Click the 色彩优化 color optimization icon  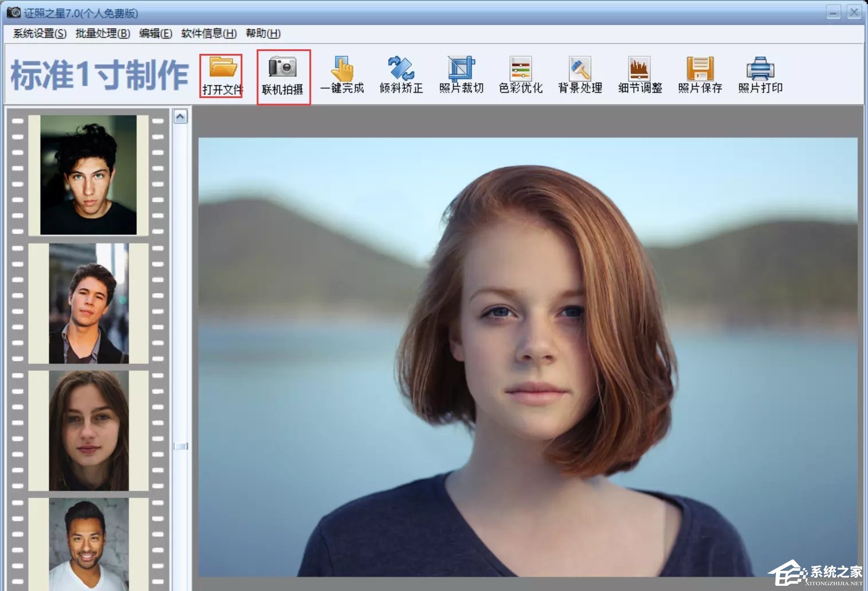click(x=520, y=70)
